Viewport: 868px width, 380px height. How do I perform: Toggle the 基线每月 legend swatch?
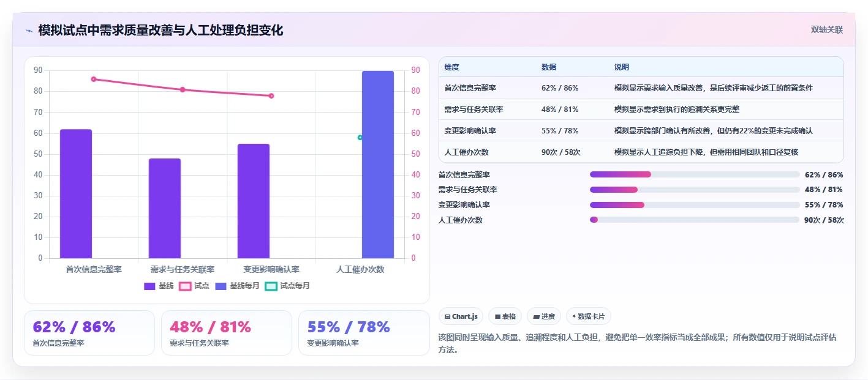(221, 286)
